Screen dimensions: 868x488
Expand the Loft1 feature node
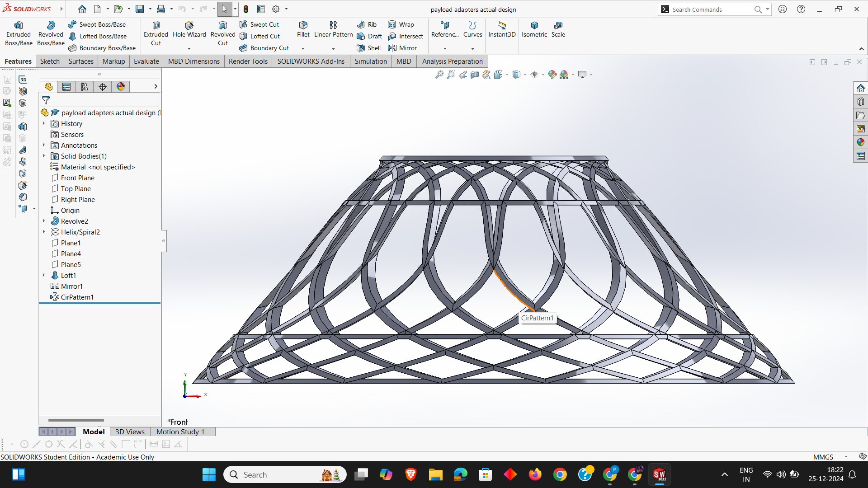(x=43, y=275)
